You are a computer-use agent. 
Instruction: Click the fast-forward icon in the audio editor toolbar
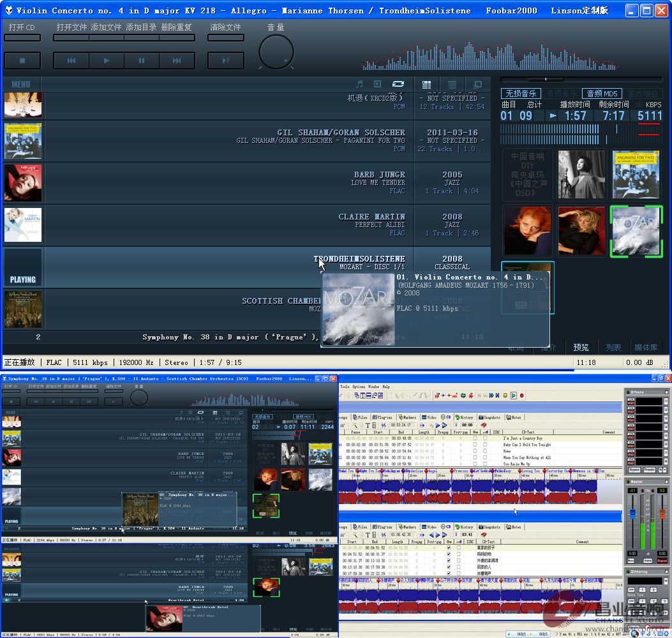(491, 396)
